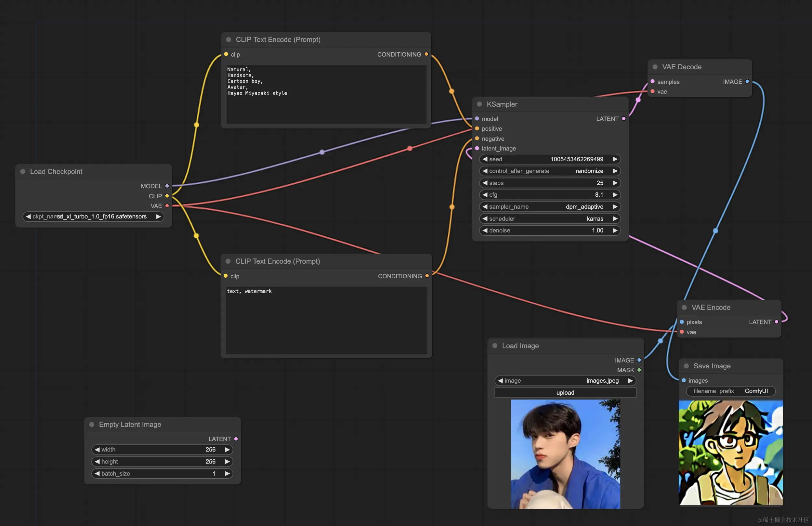The height and width of the screenshot is (526, 812).
Task: Click the vae input socket on VAE Encode
Action: [682, 332]
